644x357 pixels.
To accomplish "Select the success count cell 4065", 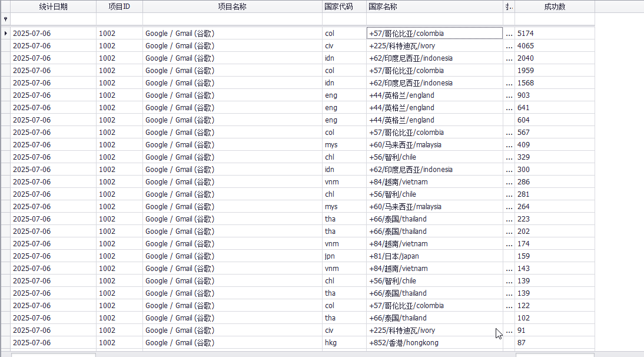I will pyautogui.click(x=555, y=45).
